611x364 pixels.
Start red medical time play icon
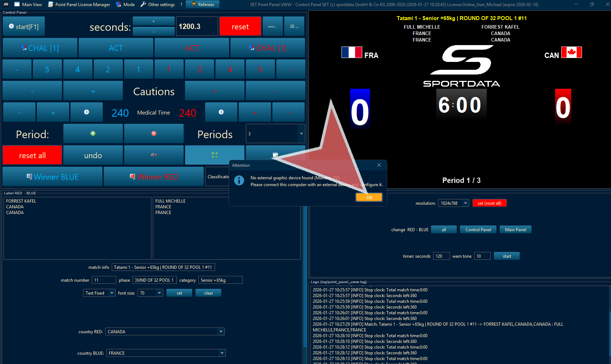pos(221,112)
